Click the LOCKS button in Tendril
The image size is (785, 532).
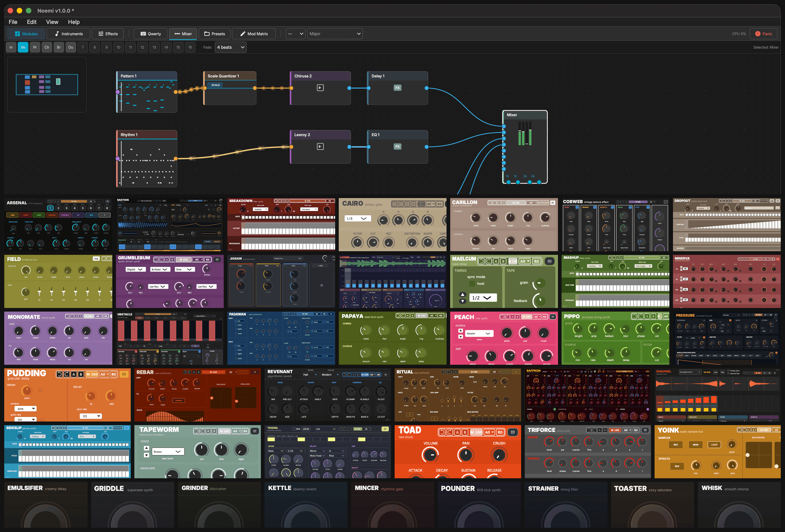point(306,429)
